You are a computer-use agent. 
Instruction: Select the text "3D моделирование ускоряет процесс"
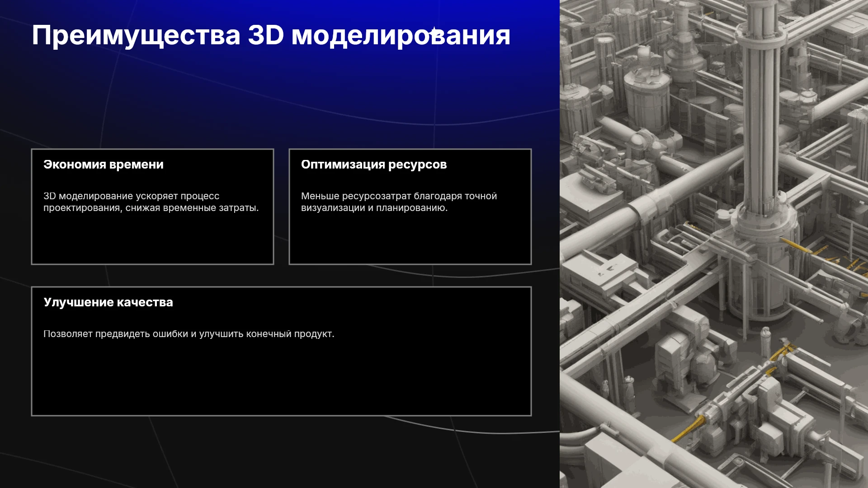132,196
